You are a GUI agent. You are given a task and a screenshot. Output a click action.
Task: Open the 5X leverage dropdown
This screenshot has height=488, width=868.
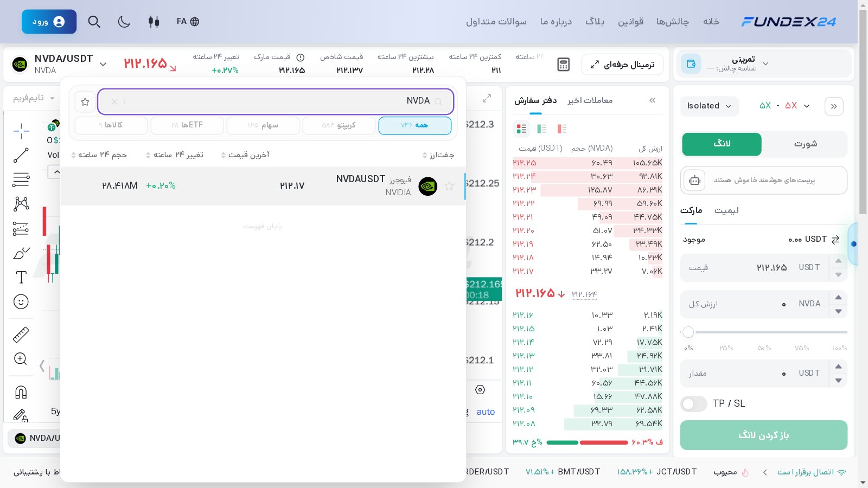784,106
